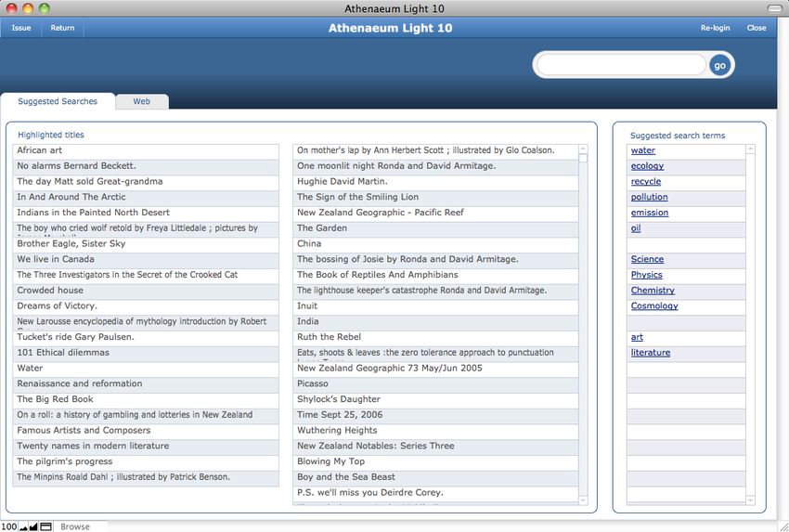Select the title Crowded house
The height and width of the screenshot is (532, 789).
tap(146, 291)
